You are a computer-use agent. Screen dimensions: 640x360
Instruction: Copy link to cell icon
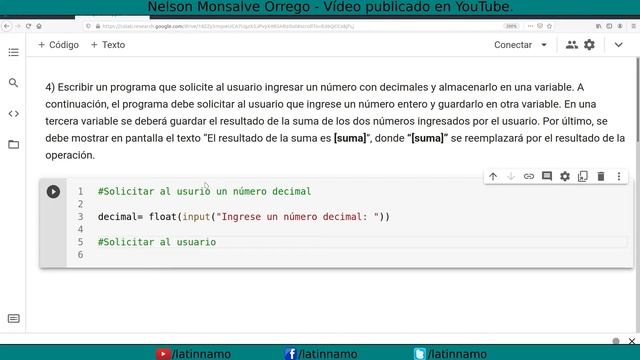tap(529, 176)
